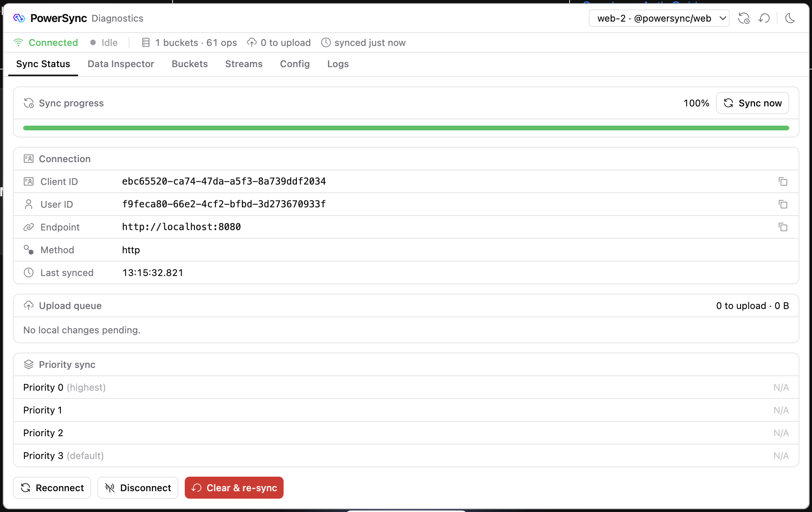Screen dimensions: 812x512
Task: Select client ID text ebc65520-ca74-47da-a5f3-8a739ddf2034
Action: 224,181
